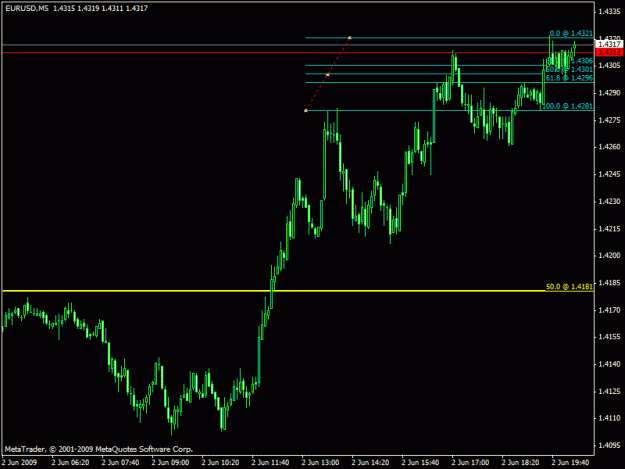Click the '2 Jun 09:00' time axis label
The height and width of the screenshot is (469, 625).
(170, 462)
